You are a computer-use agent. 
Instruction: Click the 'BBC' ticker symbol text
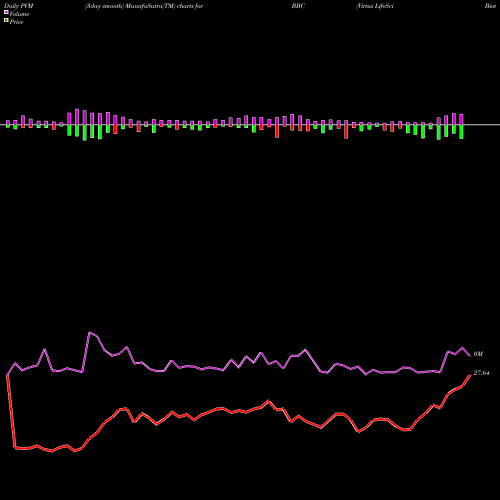point(298,6)
